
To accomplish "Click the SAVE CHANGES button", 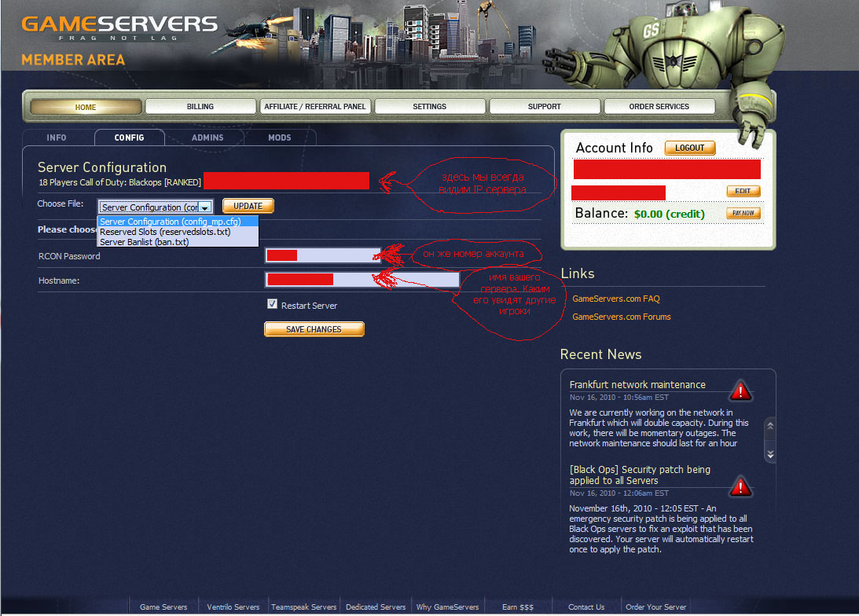I will (314, 329).
